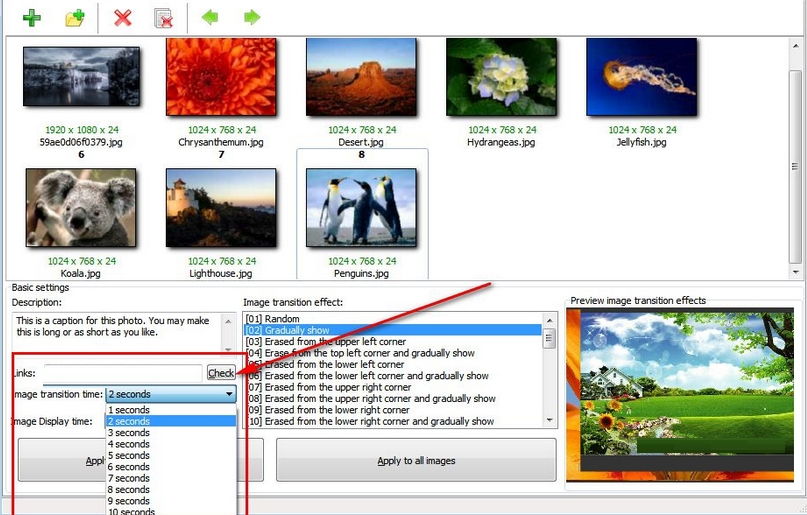
Task: Select [03] Erased from the upper left corner
Action: [393, 342]
